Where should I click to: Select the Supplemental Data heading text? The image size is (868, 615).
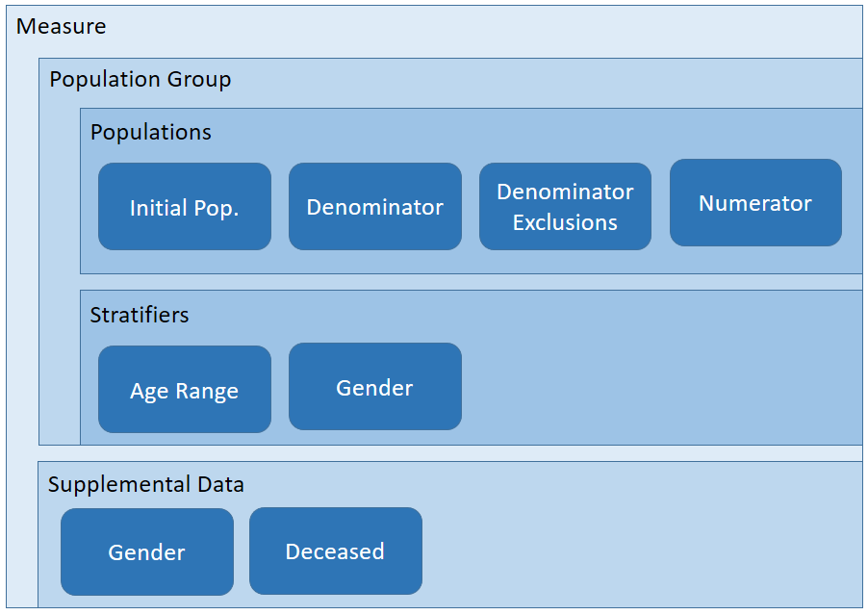(145, 484)
